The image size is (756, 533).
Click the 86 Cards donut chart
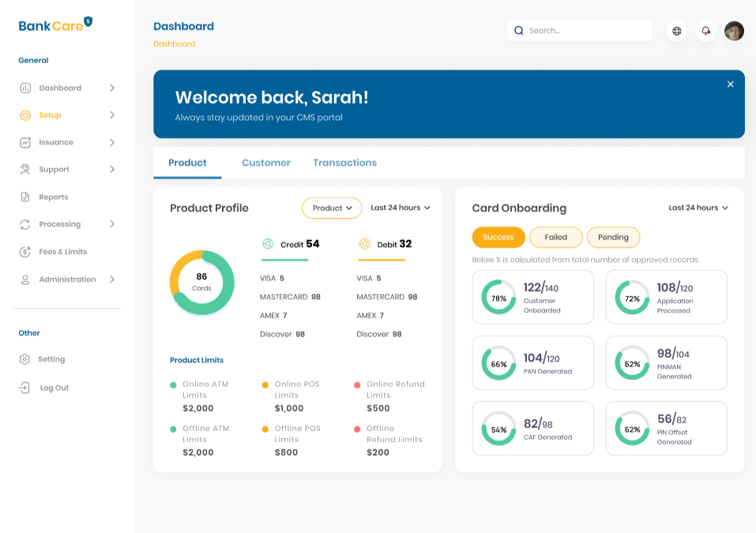coord(202,283)
